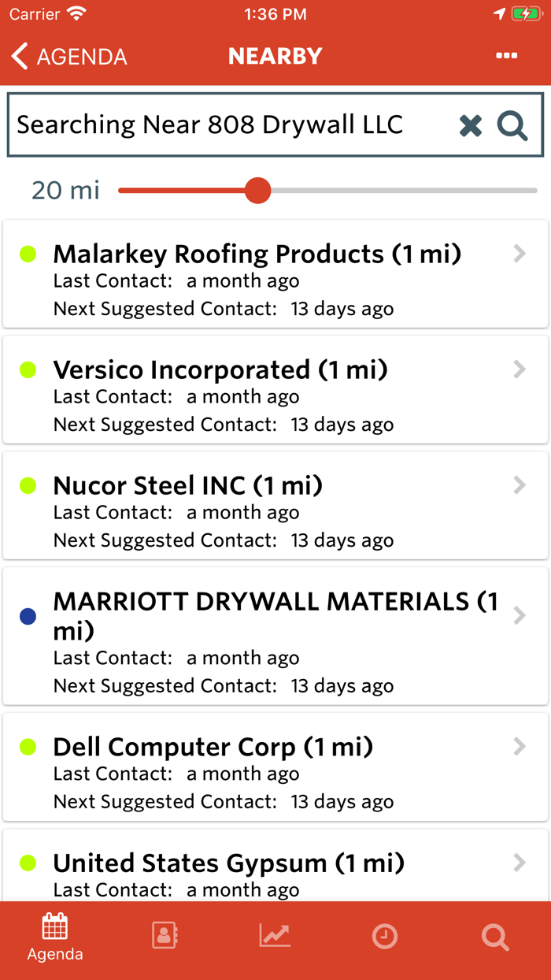
Task: Expand United States Gypsum row chevron
Action: point(520,863)
